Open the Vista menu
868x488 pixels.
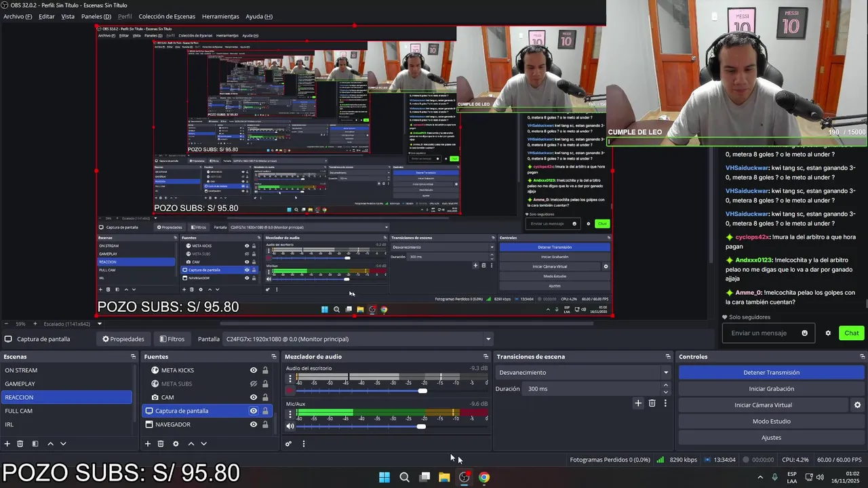click(x=68, y=16)
